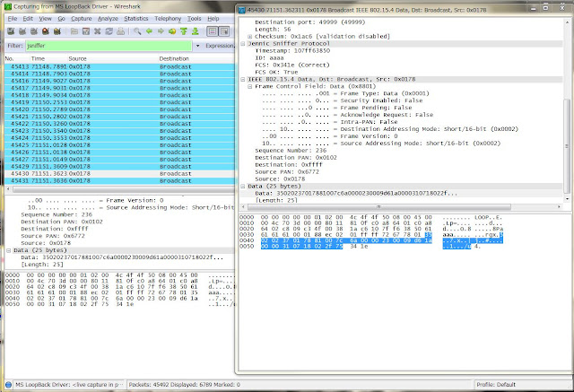The height and width of the screenshot is (392, 574).
Task: Collapse IEEE 802.15.4 Data node in detail window
Action: (x=243, y=80)
